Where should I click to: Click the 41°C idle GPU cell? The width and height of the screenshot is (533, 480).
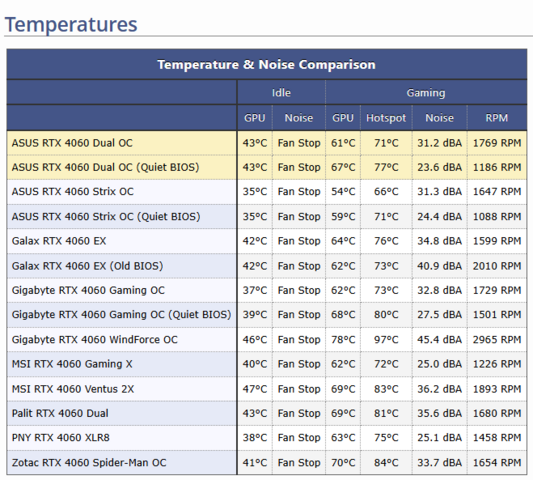pyautogui.click(x=255, y=463)
